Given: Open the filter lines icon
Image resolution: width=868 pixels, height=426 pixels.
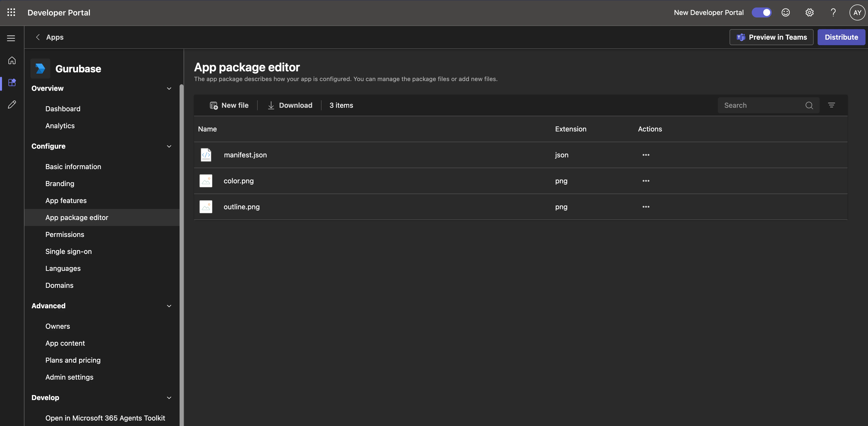Looking at the screenshot, I should coord(831,105).
